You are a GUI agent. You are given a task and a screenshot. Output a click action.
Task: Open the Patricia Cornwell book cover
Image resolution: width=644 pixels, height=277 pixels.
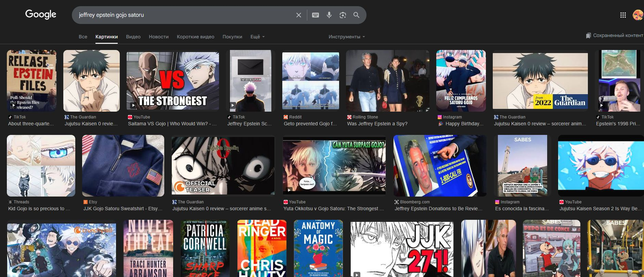205,249
